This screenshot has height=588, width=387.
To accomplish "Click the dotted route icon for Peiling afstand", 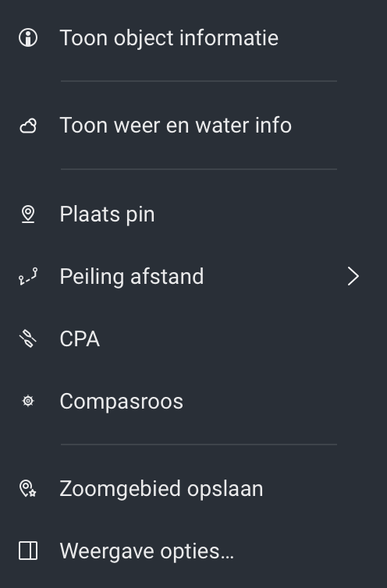I will point(28,276).
